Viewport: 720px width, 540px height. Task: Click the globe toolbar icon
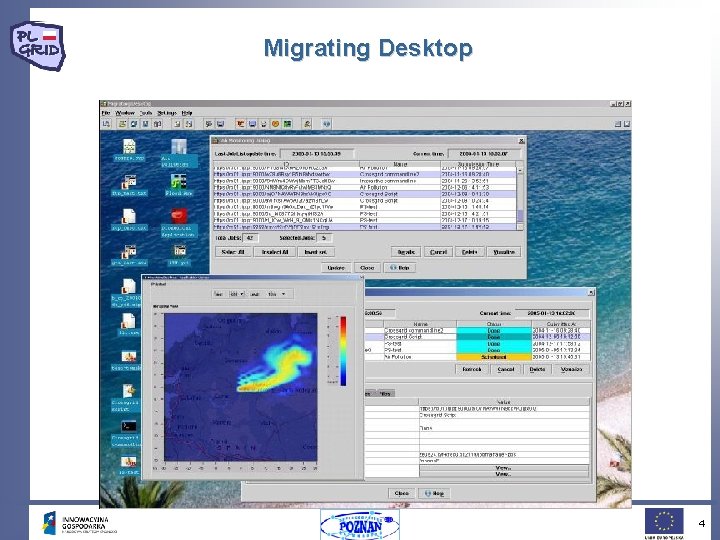326,124
